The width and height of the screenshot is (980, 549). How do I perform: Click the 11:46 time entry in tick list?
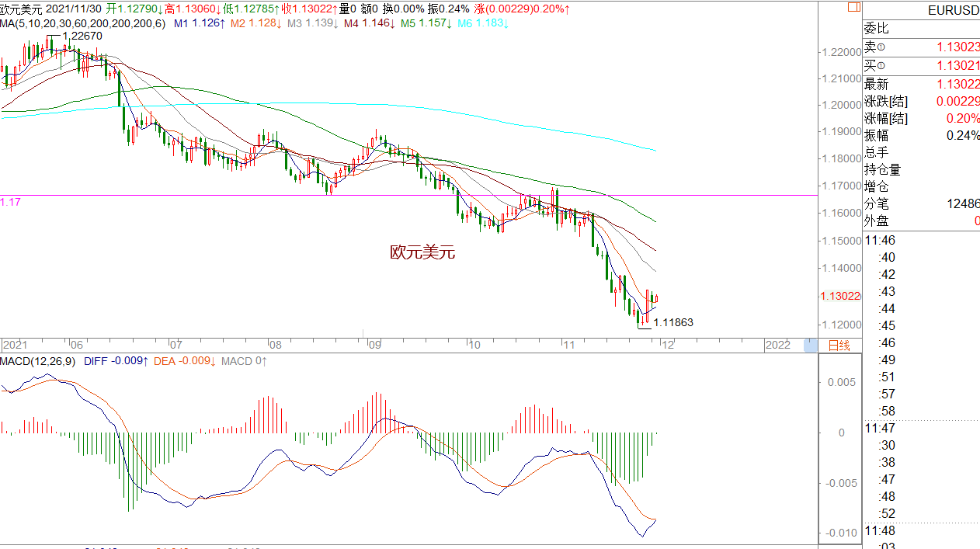point(879,240)
